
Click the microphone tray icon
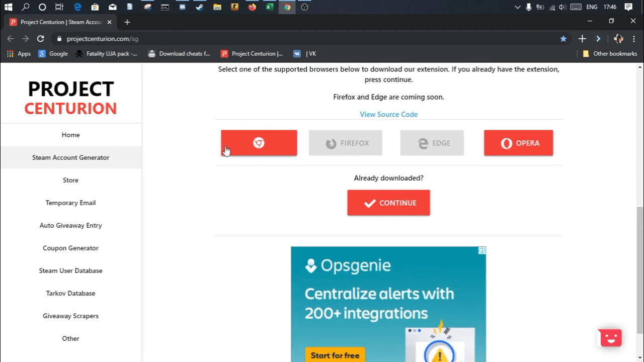click(529, 7)
